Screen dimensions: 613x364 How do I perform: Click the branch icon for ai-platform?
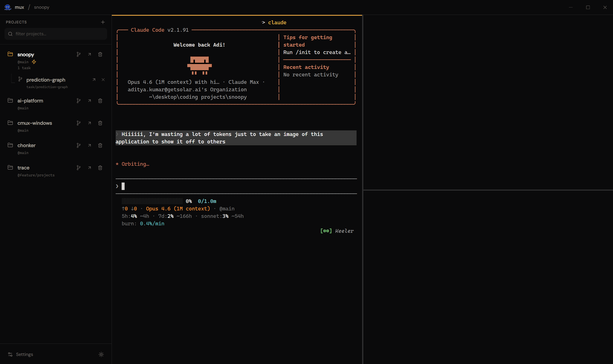pyautogui.click(x=79, y=101)
